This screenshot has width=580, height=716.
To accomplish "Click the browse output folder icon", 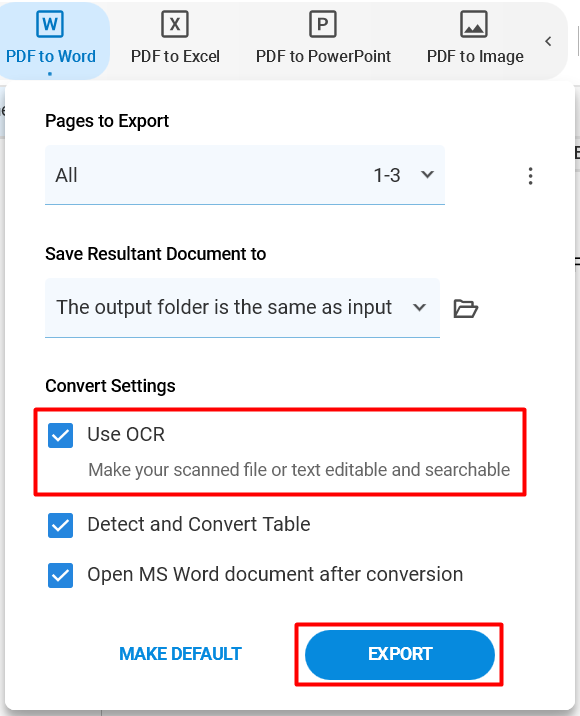I will (465, 308).
